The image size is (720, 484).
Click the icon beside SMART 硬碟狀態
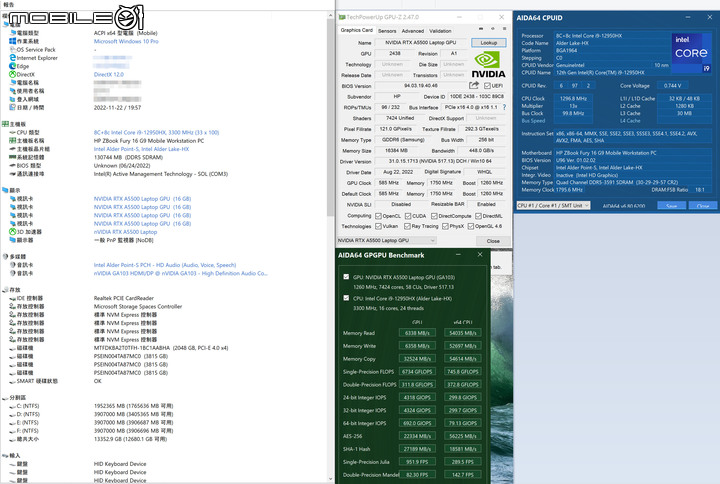[12, 381]
